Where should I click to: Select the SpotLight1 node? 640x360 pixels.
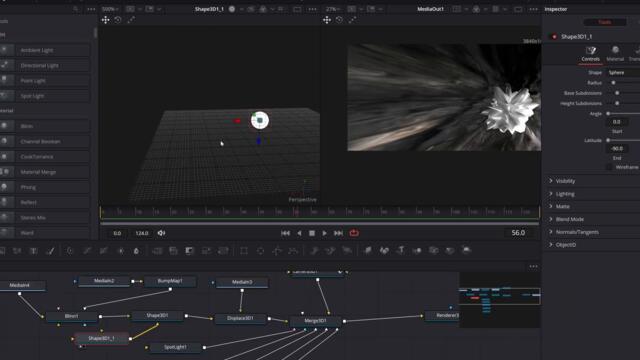[176, 347]
